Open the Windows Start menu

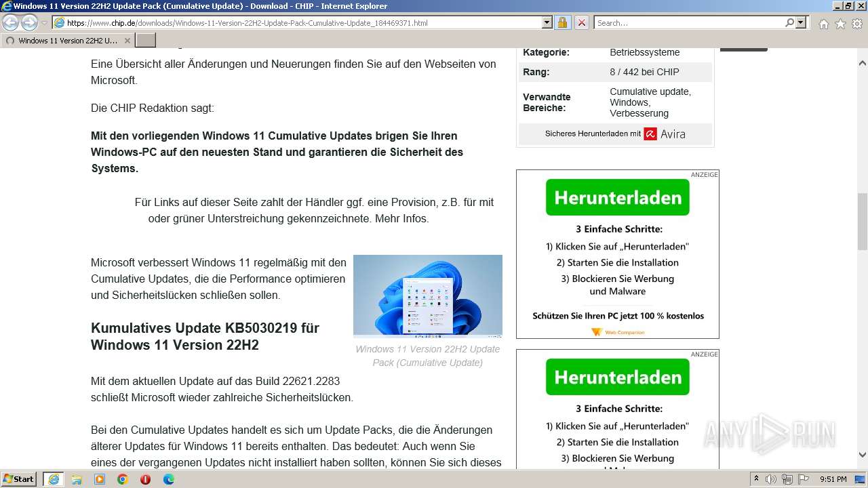tap(19, 479)
